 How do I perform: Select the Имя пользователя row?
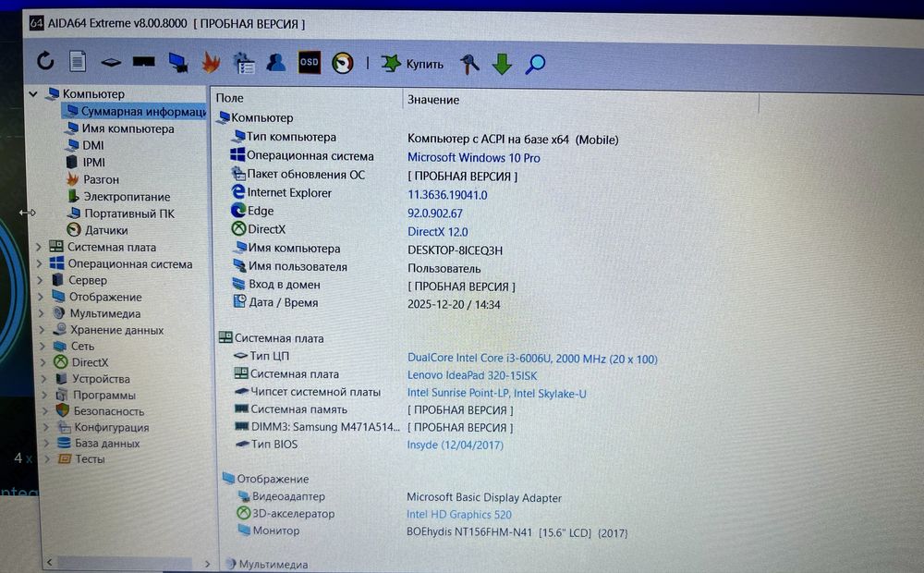[357, 268]
